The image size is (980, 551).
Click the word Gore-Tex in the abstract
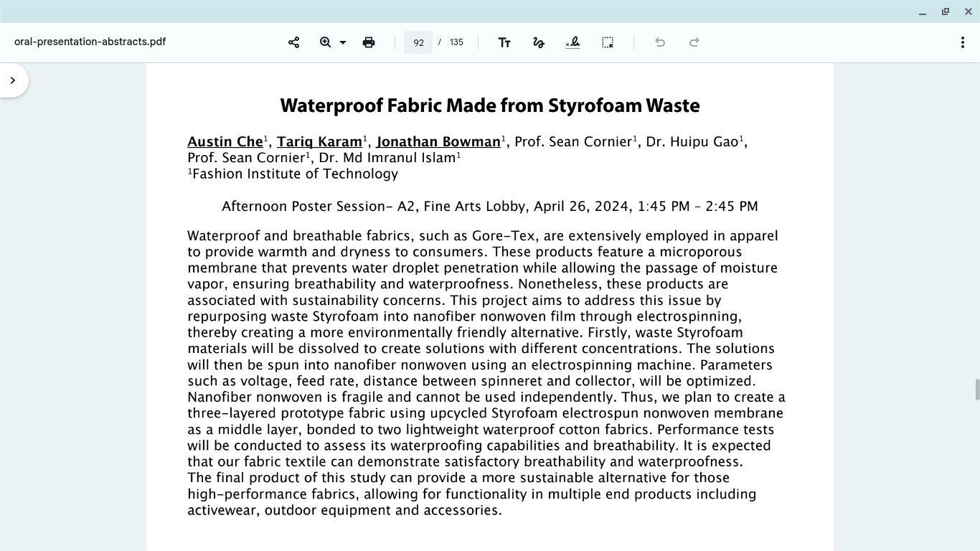click(x=504, y=236)
